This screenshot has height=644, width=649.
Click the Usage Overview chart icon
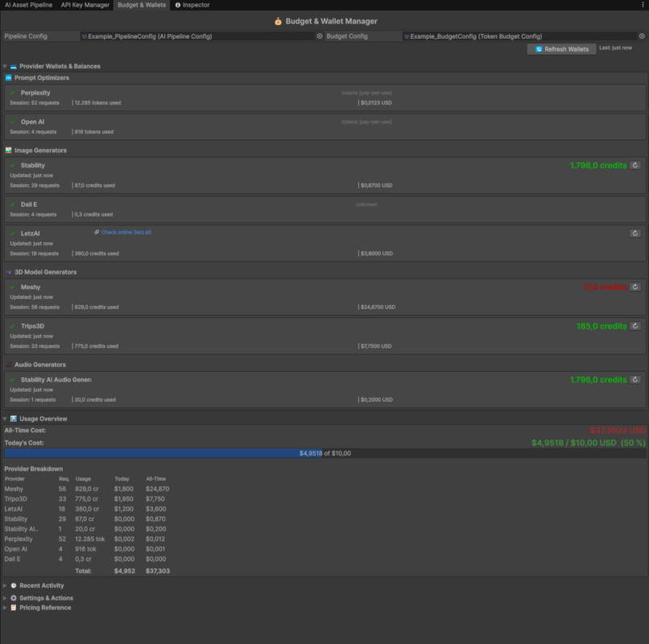[13, 419]
